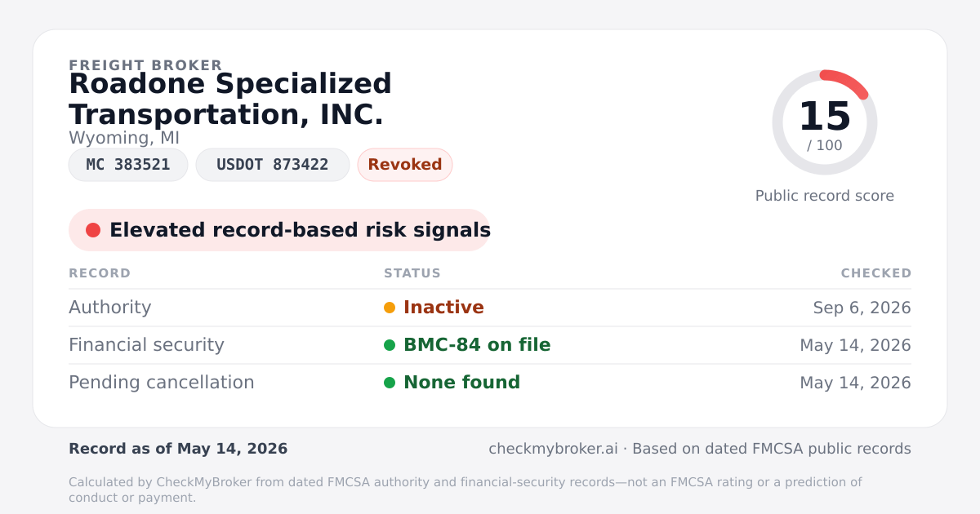The image size is (980, 514).
Task: Click the Elevated record-based risk signals banner
Action: coord(279,230)
